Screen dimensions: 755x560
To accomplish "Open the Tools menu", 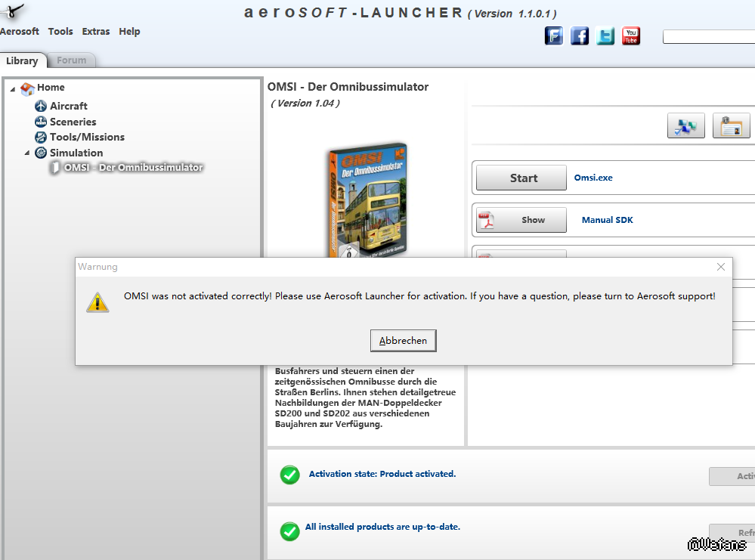I will tap(60, 31).
